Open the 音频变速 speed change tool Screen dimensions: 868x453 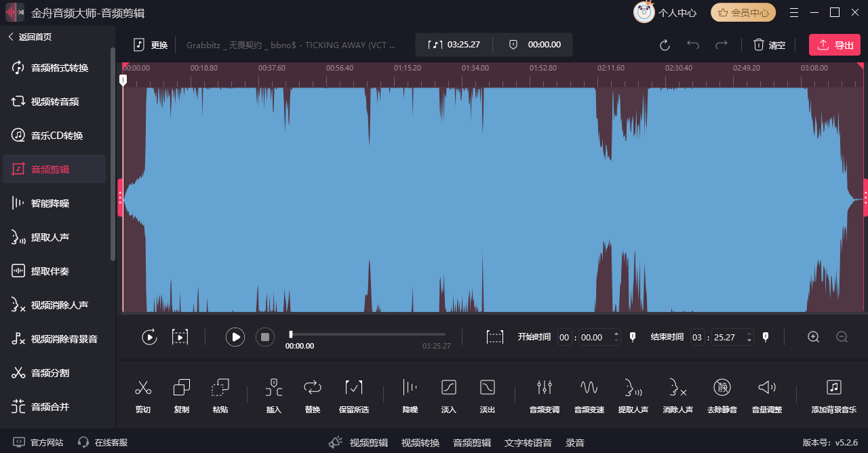589,396
